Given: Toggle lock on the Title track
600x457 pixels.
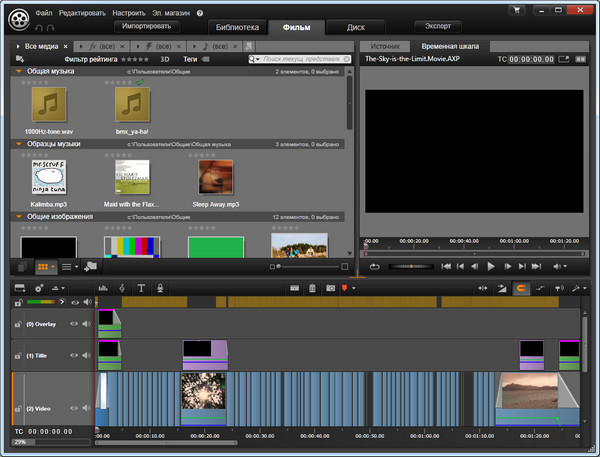Looking at the screenshot, I should (17, 354).
